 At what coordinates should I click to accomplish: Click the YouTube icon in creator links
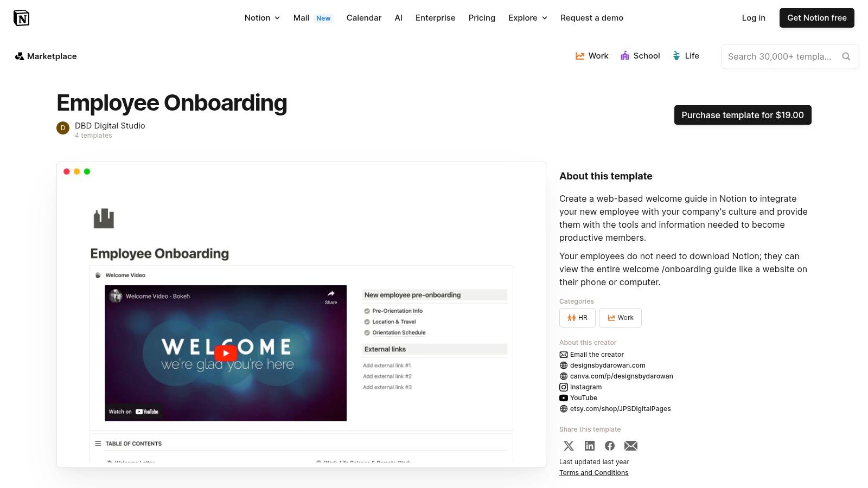[564, 398]
